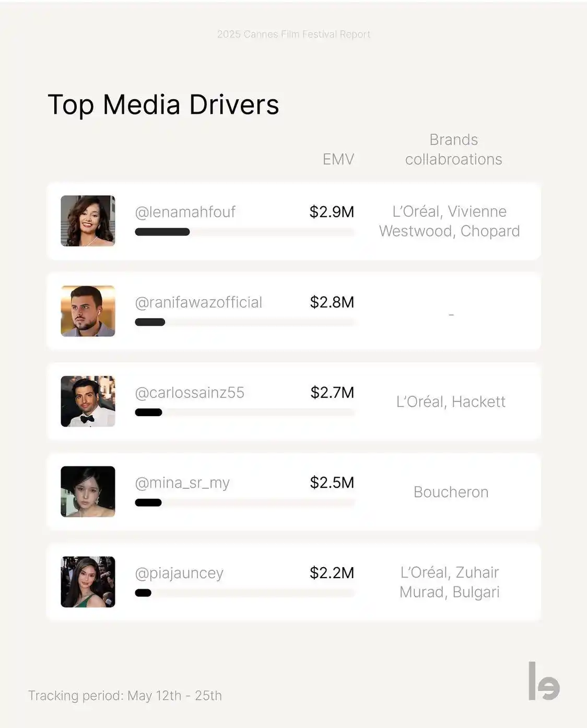The height and width of the screenshot is (728, 587).
Task: Click the @carlossainz55 username
Action: click(190, 393)
